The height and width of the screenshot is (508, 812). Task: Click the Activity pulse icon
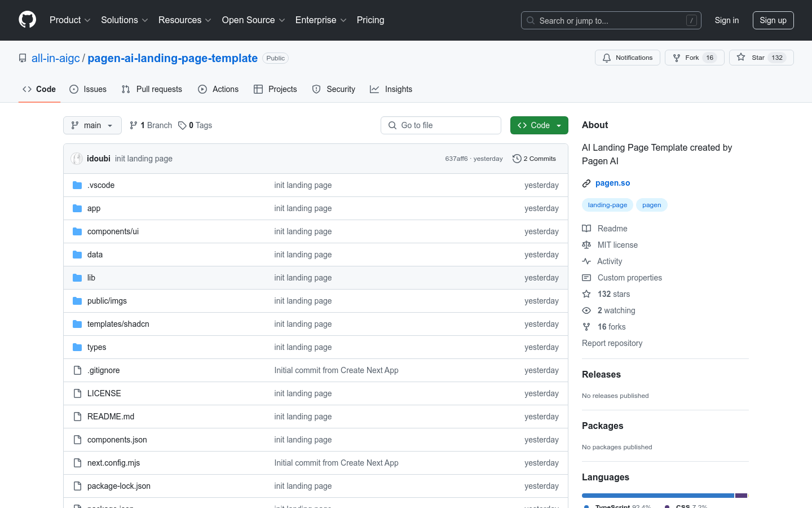tap(586, 261)
